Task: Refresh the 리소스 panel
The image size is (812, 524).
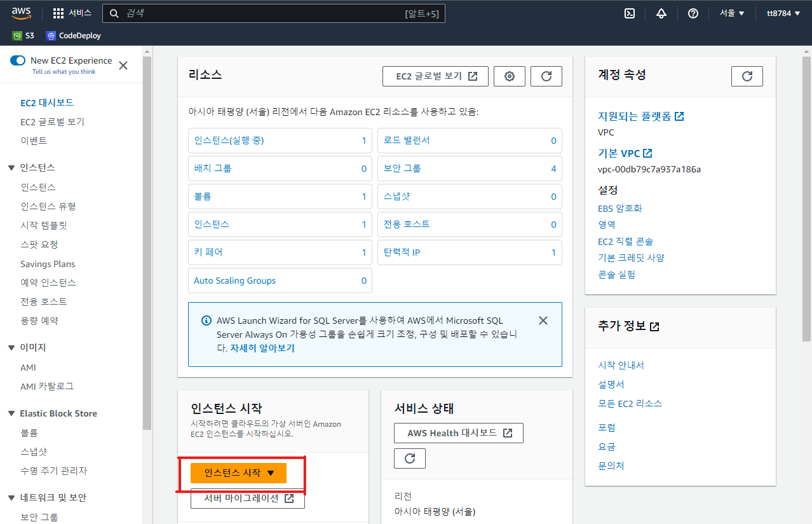Action: [x=546, y=76]
